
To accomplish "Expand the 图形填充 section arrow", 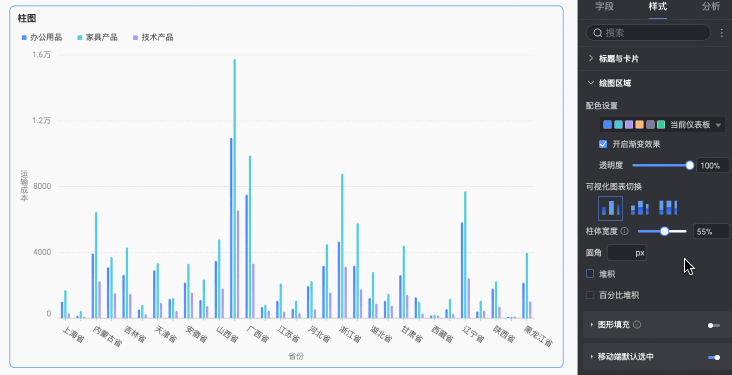I will click(x=592, y=325).
